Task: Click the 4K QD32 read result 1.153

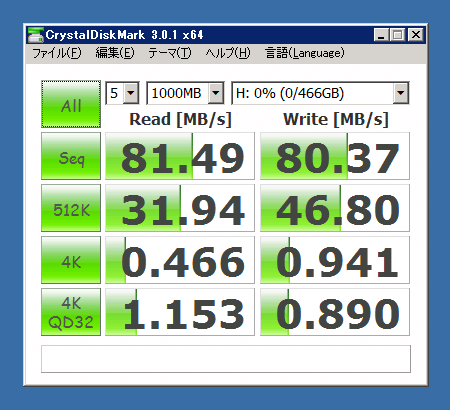Action: point(180,312)
